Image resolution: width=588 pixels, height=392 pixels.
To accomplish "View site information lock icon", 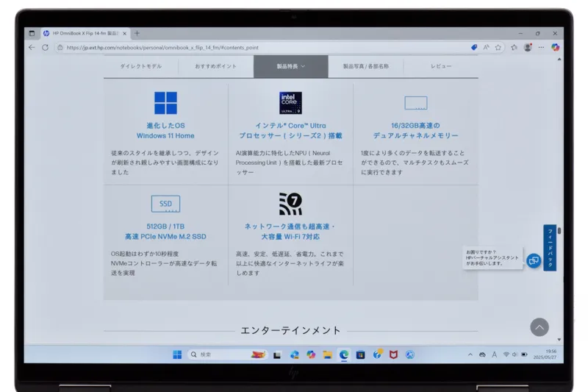I will (x=60, y=48).
